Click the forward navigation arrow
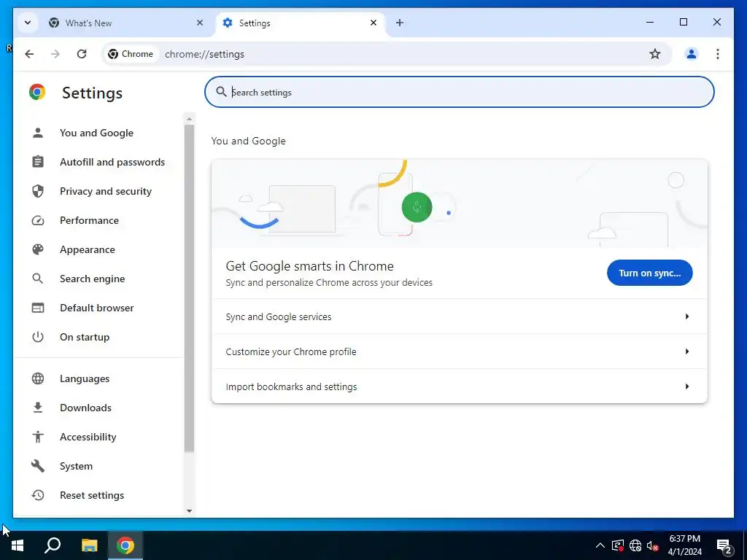 click(x=55, y=54)
